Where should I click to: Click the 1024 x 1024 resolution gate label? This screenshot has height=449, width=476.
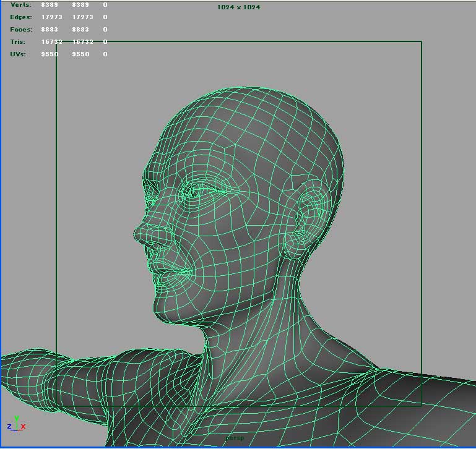tap(238, 7)
